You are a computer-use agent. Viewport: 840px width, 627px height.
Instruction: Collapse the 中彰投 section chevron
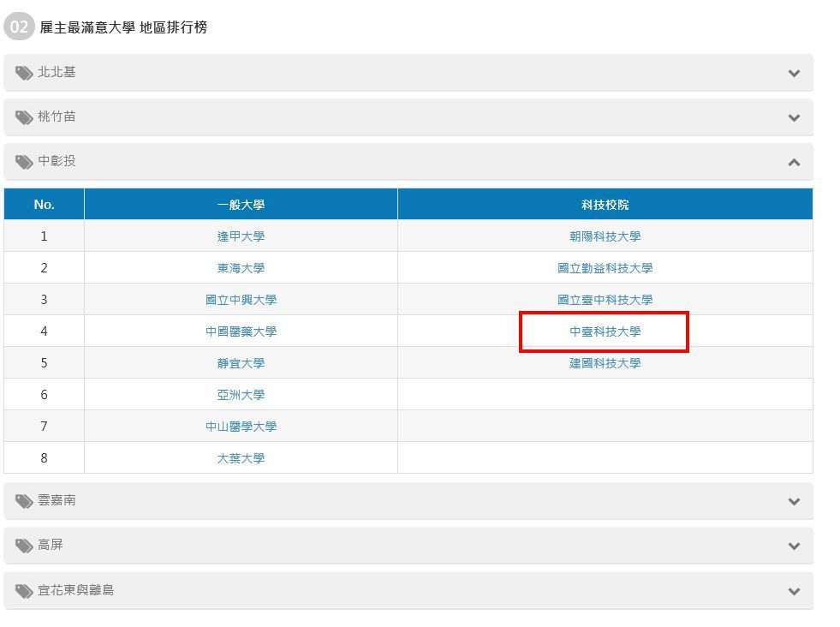[794, 162]
